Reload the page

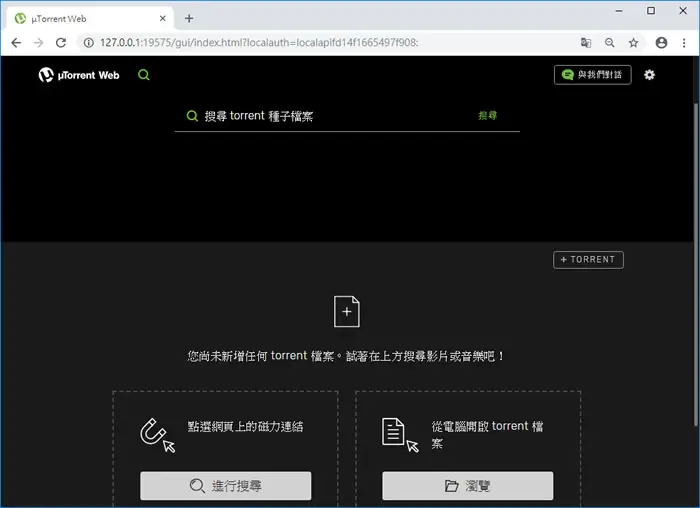pyautogui.click(x=61, y=42)
